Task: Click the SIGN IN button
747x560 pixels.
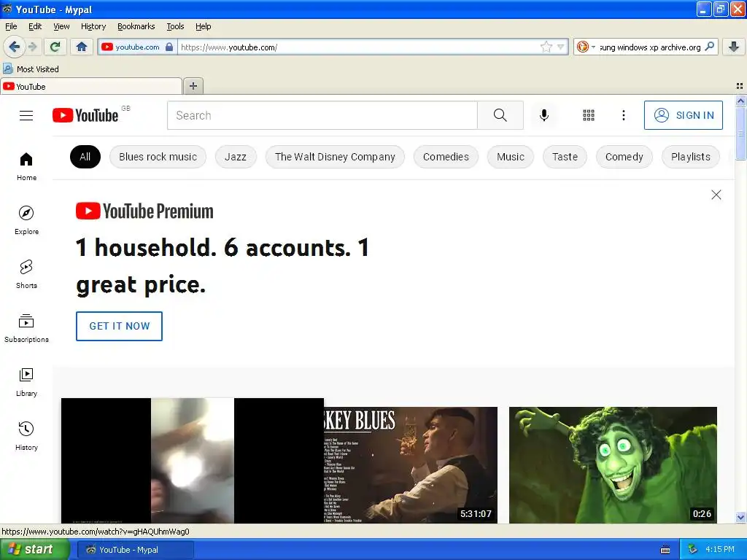Action: (x=683, y=115)
